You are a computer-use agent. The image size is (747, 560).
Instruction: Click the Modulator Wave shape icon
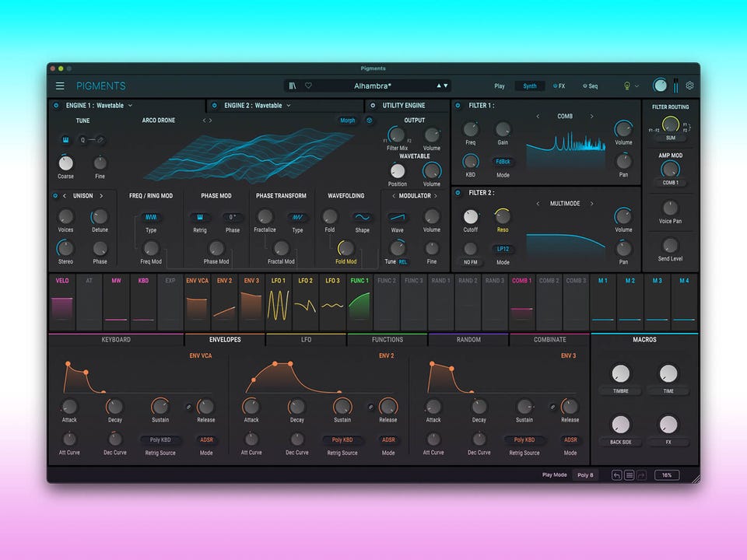pyautogui.click(x=398, y=217)
